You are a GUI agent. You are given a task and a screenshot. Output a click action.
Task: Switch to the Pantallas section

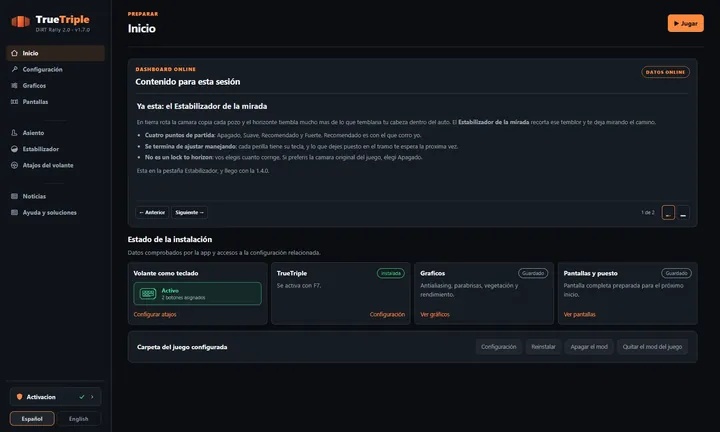(x=55, y=101)
